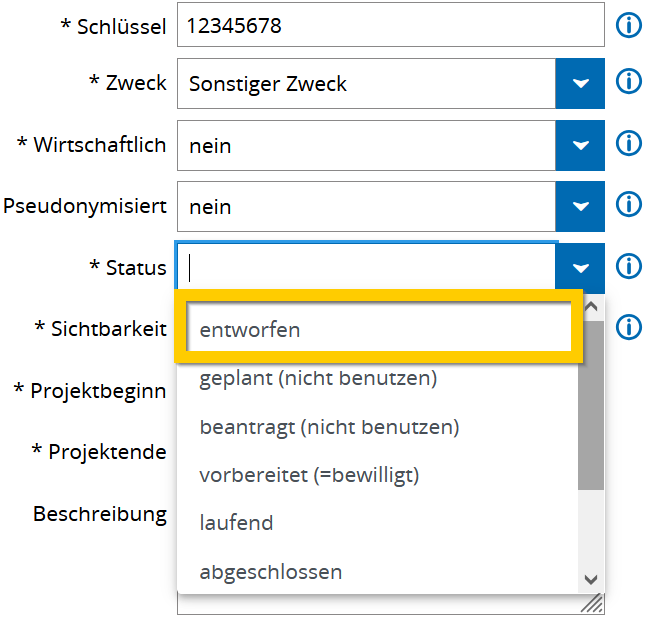Collapse the Status dropdown using its arrow
This screenshot has height=622, width=656.
pos(580,268)
